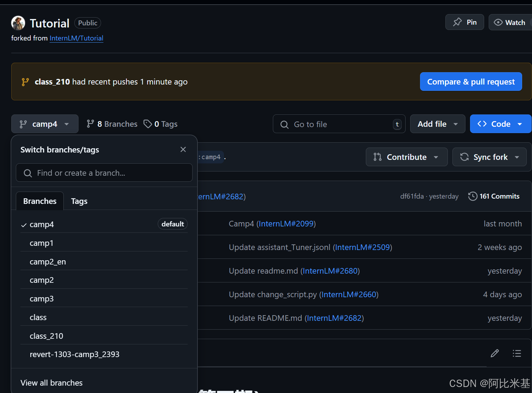The image size is (532, 393).
Task: Open InternLM#2682 link in Update README.md row
Action: (x=334, y=318)
